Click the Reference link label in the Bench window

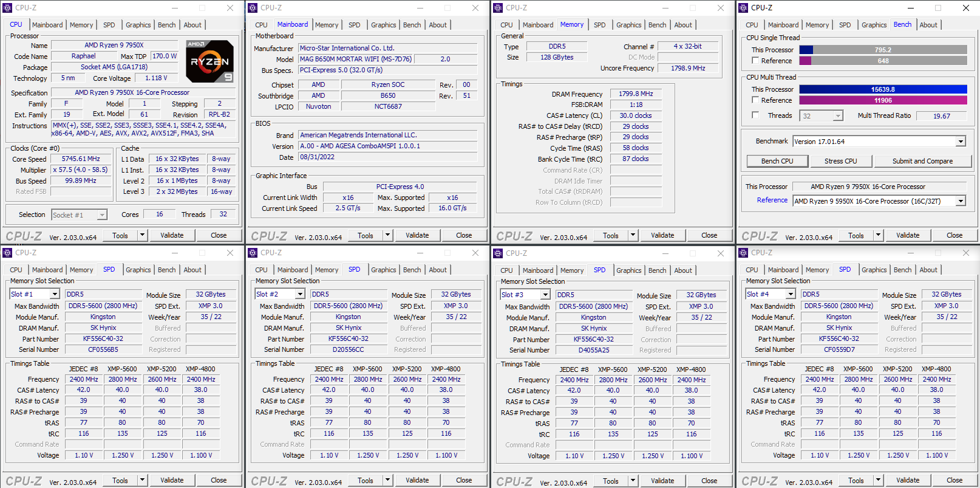coord(772,200)
